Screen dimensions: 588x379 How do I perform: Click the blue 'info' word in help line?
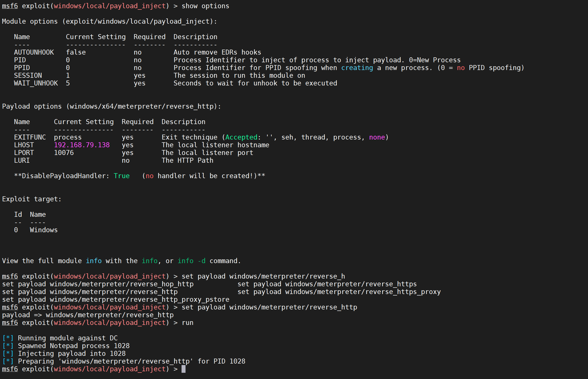94,261
